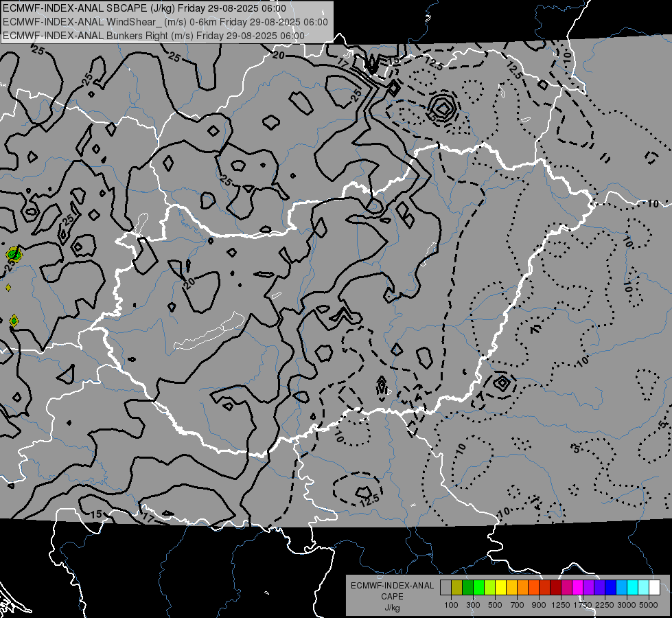This screenshot has height=618, width=672.
Task: Select the yellow-green legend swatch
Action: pyautogui.click(x=489, y=588)
